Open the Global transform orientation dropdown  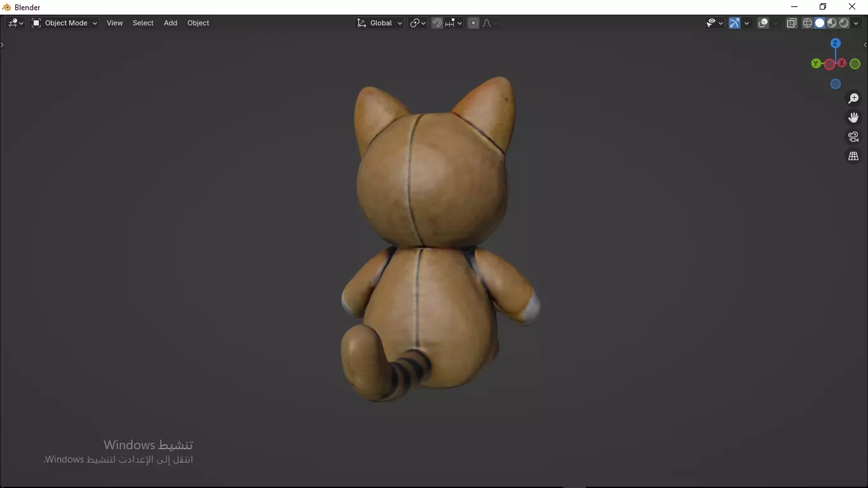click(x=379, y=23)
